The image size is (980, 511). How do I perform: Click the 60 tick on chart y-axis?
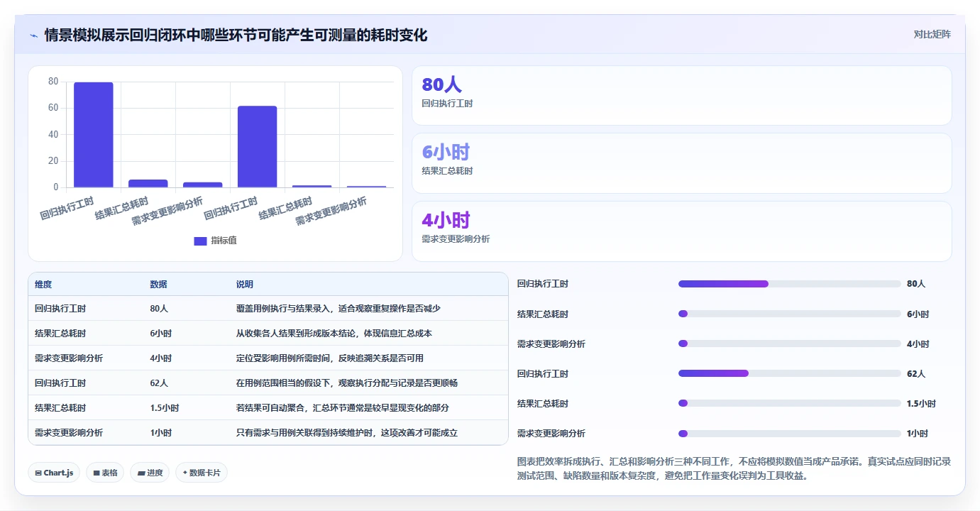[53, 108]
